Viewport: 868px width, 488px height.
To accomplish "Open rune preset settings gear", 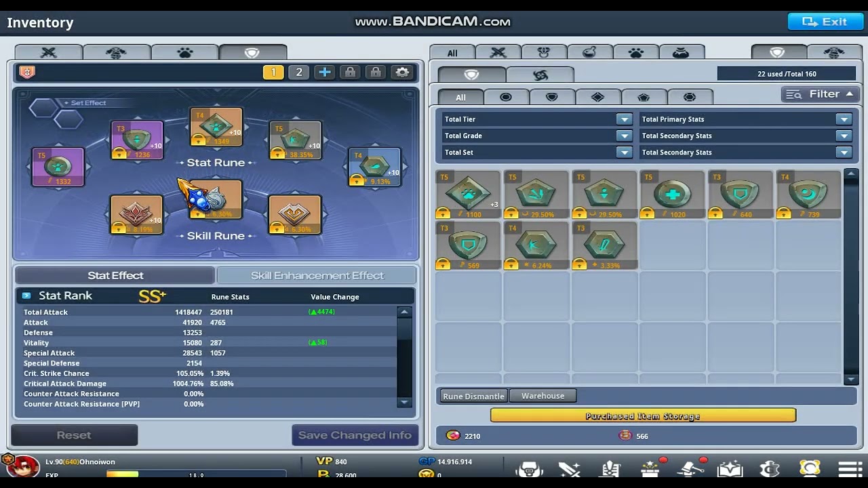I will (402, 72).
